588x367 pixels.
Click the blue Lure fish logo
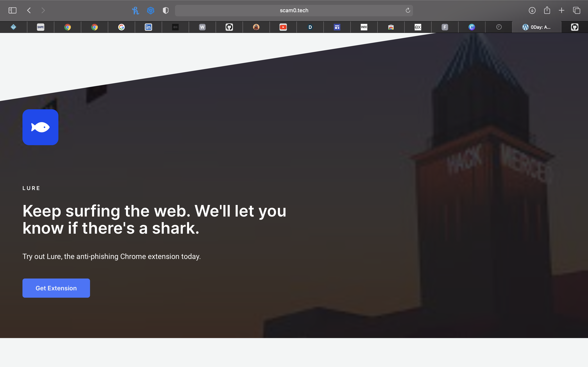pyautogui.click(x=40, y=127)
